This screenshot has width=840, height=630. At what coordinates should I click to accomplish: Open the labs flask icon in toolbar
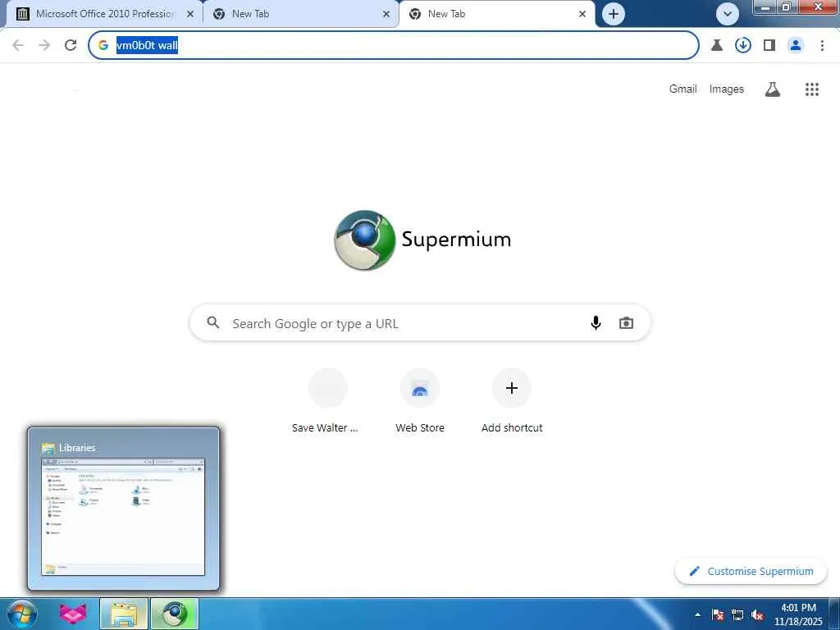click(717, 46)
